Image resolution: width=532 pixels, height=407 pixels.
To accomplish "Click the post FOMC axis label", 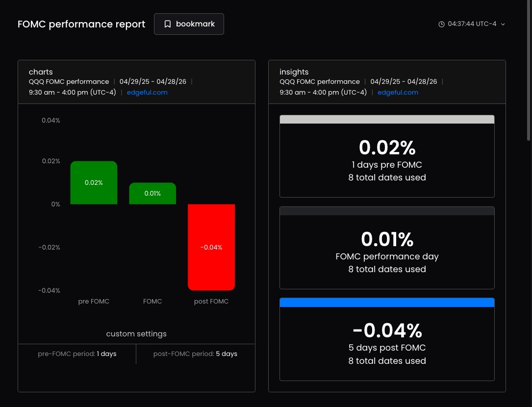I will point(211,301).
